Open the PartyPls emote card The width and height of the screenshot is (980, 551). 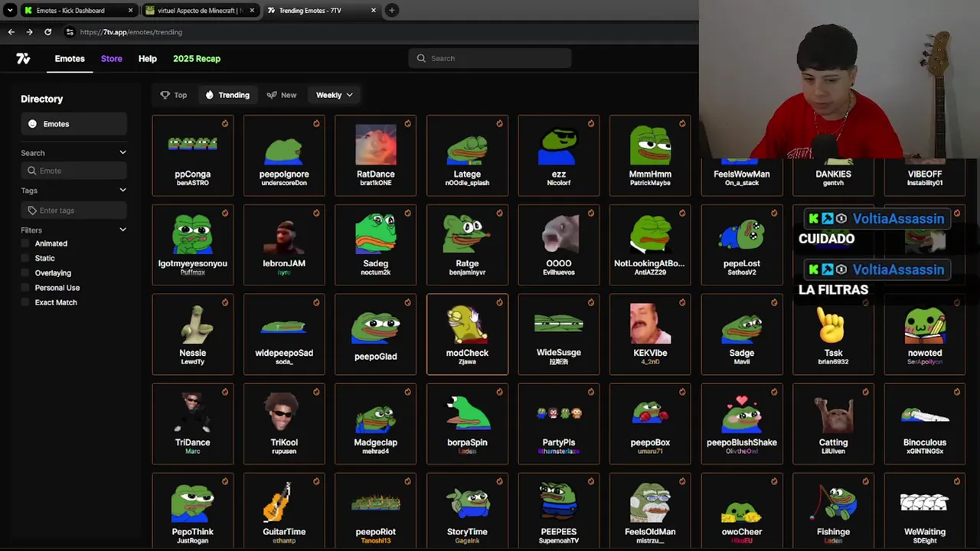pyautogui.click(x=559, y=424)
